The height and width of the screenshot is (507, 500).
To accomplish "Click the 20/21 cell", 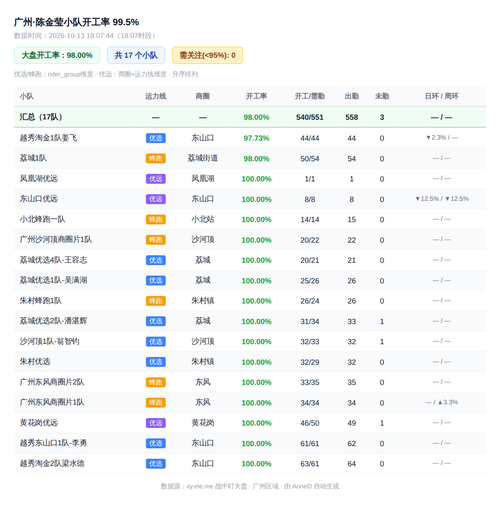I will point(310,260).
